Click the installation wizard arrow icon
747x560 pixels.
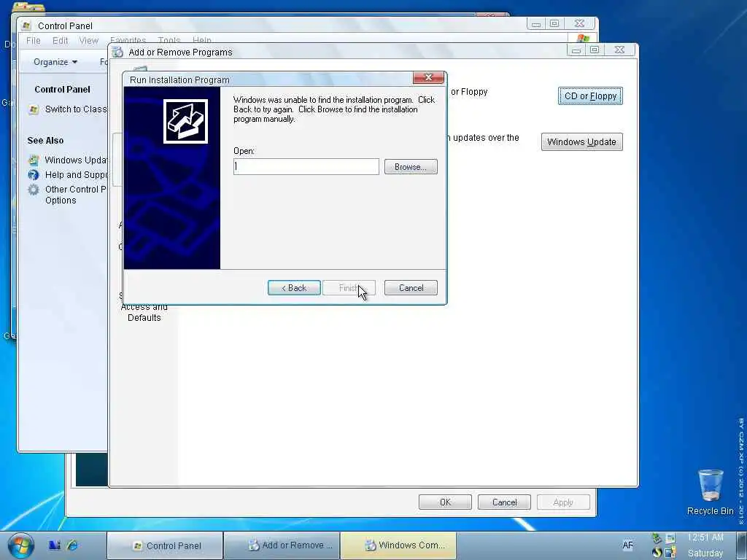click(185, 121)
